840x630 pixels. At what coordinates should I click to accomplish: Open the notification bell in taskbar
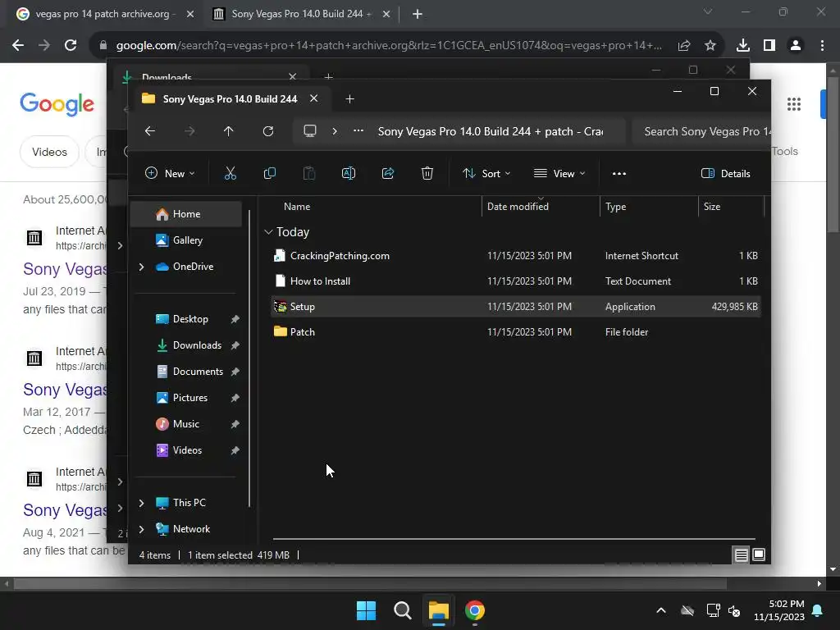pos(818,610)
